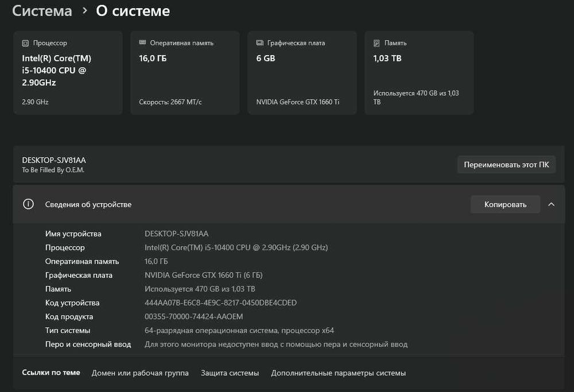Click the 2.90 GHz text in processor card
This screenshot has height=392, width=574.
point(35,102)
